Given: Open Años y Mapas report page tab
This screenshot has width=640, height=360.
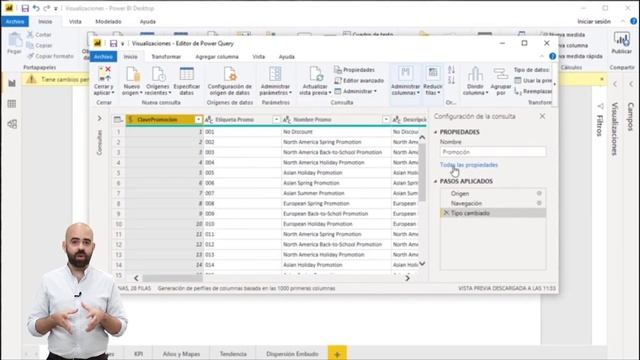Looking at the screenshot, I should point(181,353).
